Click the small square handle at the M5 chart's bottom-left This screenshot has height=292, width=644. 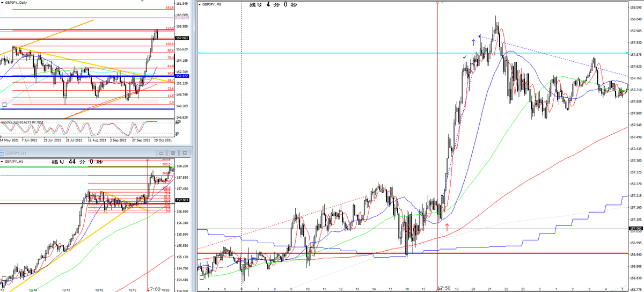(201, 278)
